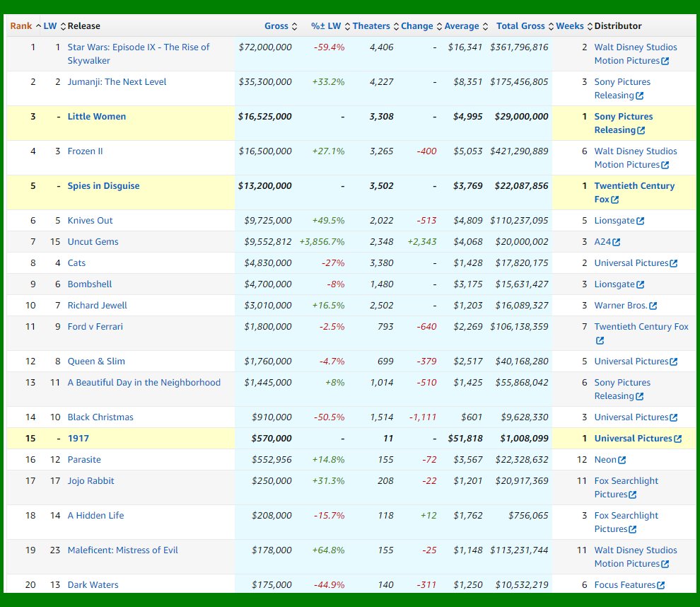The height and width of the screenshot is (607, 700).
Task: Sort by Total Gross column header
Action: [x=520, y=26]
